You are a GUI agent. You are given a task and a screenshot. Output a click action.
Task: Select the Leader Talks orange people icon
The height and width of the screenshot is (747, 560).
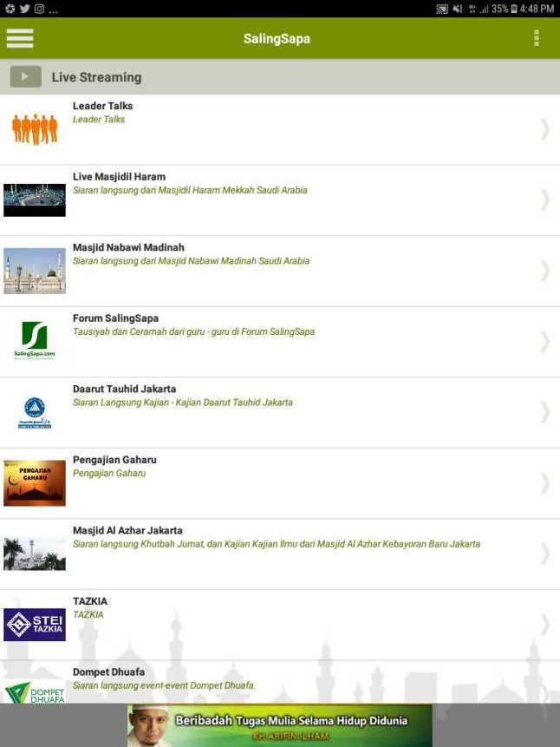(x=35, y=129)
